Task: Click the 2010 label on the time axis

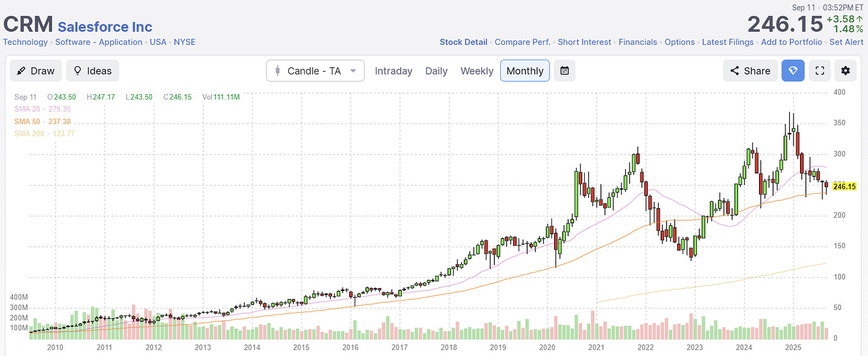Action: (55, 347)
